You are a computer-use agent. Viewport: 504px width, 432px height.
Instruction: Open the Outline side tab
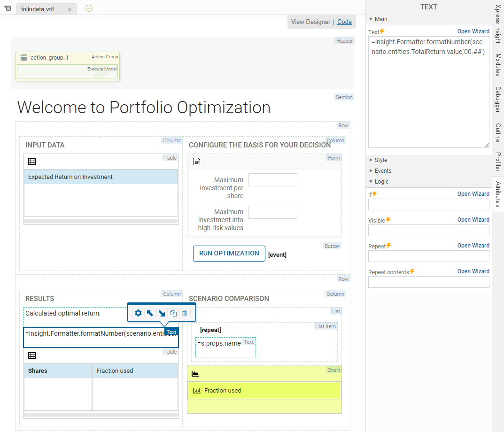(x=498, y=132)
